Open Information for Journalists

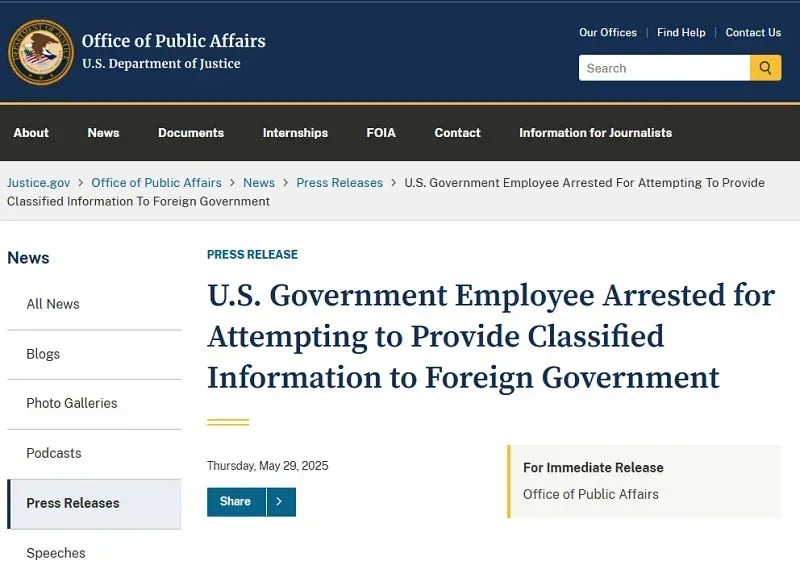point(595,133)
